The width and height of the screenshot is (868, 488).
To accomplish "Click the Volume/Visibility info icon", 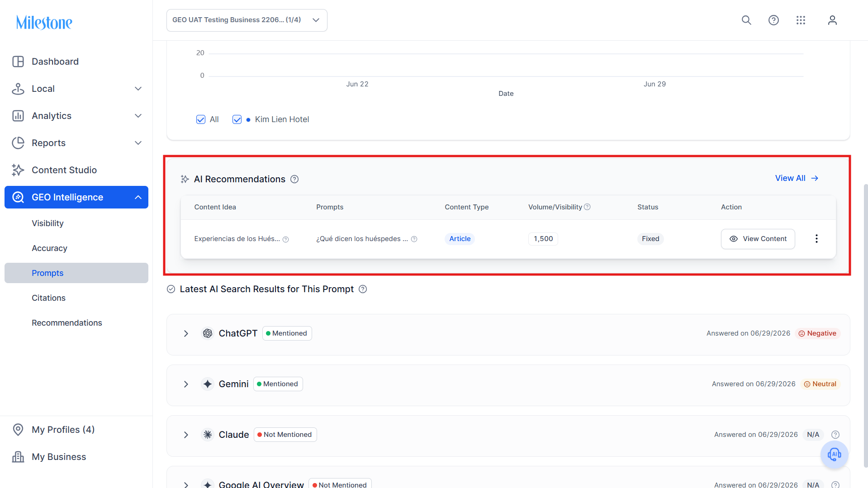I will pyautogui.click(x=587, y=207).
